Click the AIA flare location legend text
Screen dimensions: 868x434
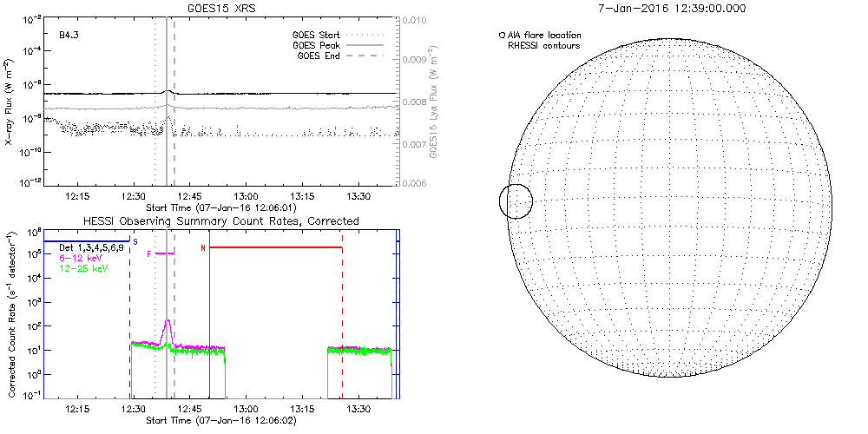(543, 36)
